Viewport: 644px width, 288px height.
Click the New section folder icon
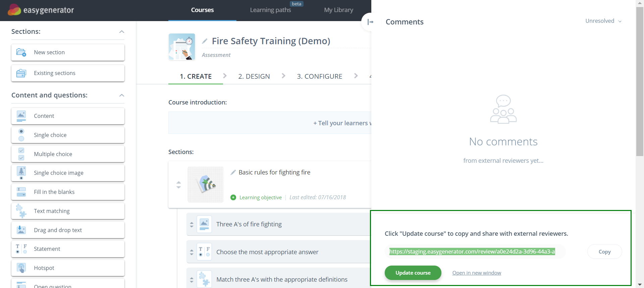(x=21, y=52)
